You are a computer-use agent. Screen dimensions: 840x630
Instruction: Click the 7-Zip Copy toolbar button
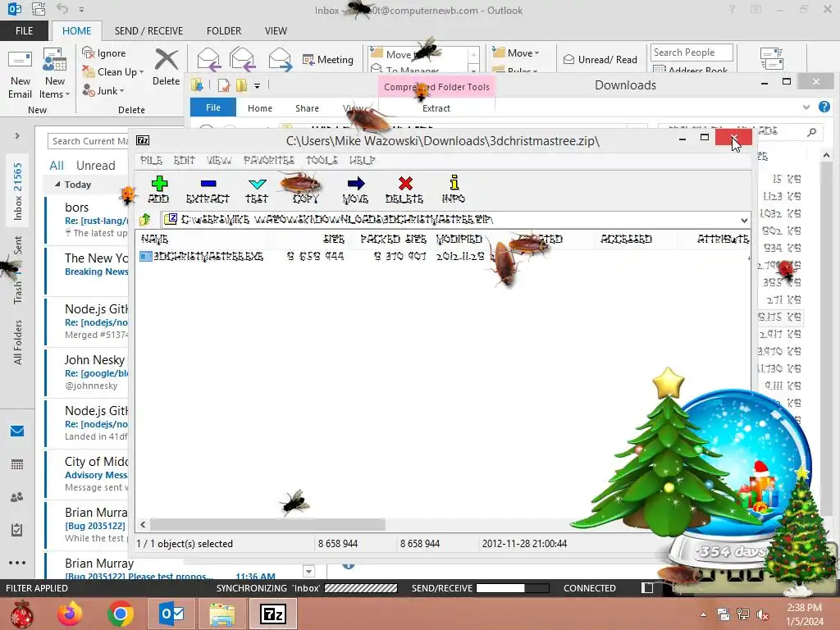tap(305, 189)
